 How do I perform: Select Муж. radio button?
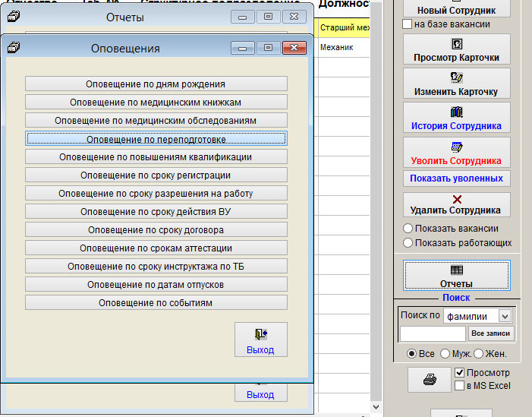click(445, 354)
